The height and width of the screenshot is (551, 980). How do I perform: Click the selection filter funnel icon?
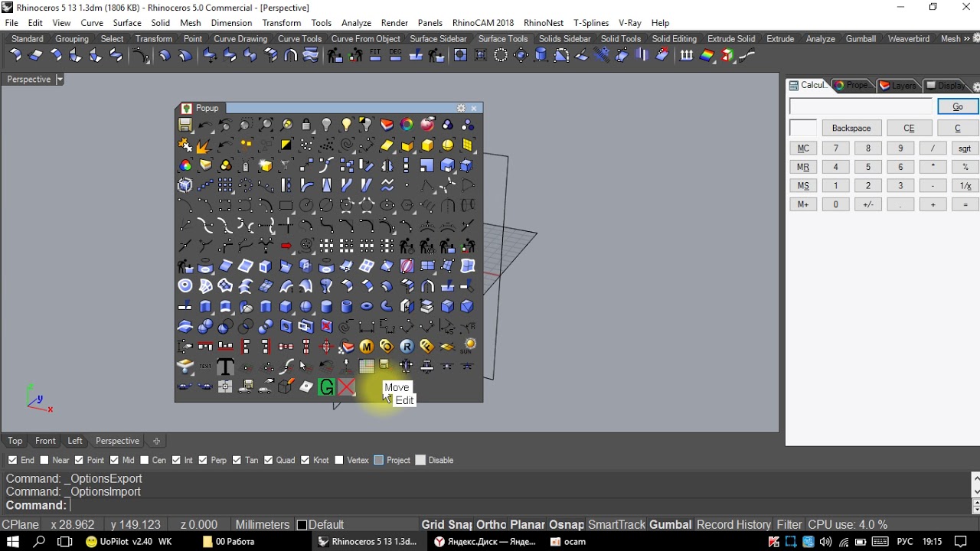pyautogui.click(x=286, y=165)
